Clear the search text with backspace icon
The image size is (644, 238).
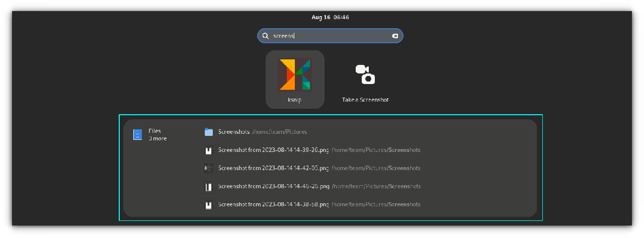(x=395, y=36)
